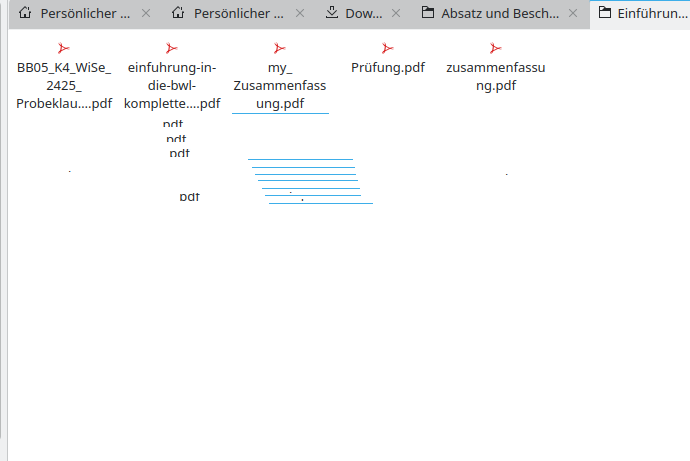Click the download icon on the Dow... tab
The width and height of the screenshot is (690, 461).
(x=332, y=14)
